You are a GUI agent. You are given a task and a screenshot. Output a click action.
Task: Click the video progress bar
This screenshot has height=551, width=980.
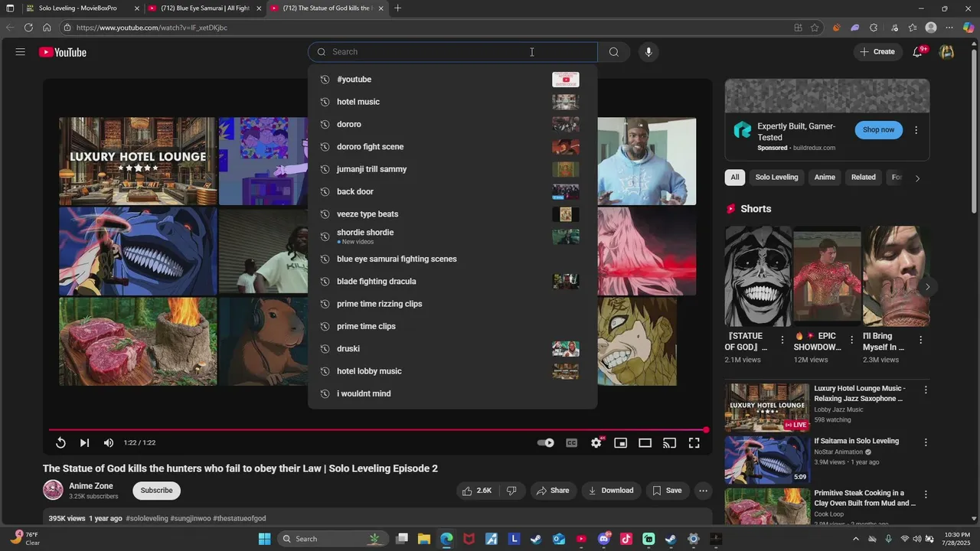coord(378,430)
